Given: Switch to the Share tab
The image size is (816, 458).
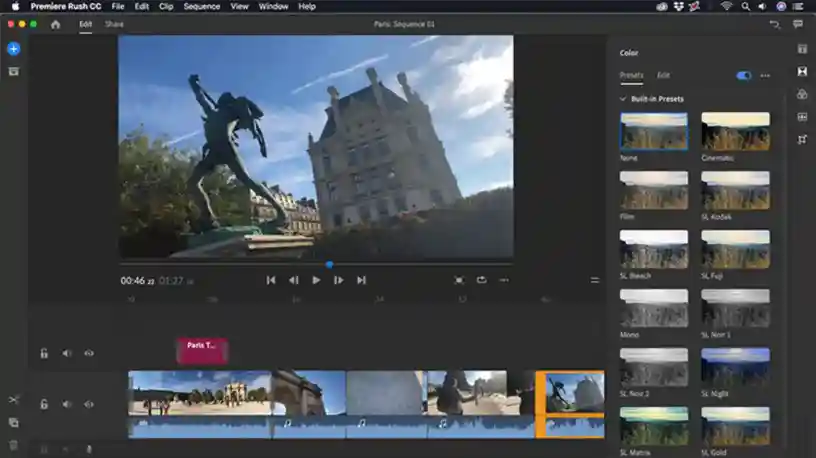Looking at the screenshot, I should pos(114,24).
